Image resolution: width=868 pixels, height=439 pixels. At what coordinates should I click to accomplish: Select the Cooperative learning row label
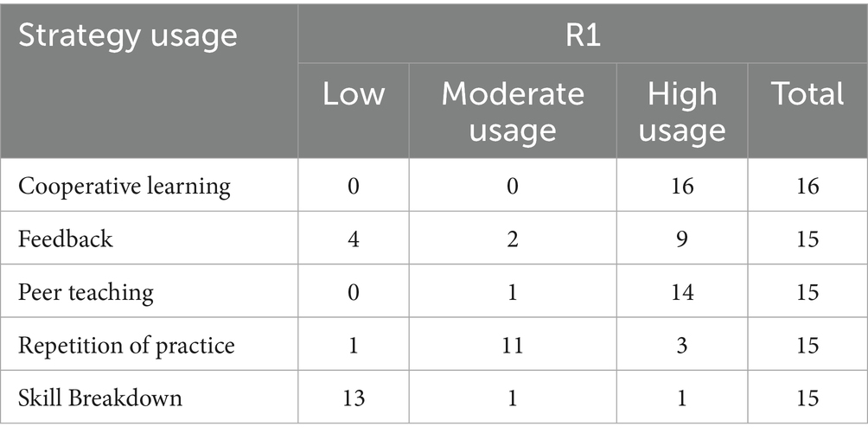124,186
